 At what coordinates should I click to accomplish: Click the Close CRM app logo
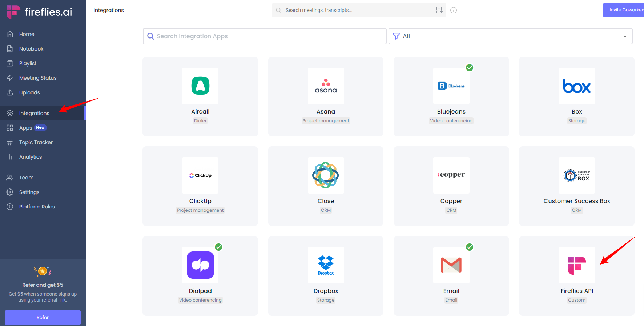click(x=326, y=175)
